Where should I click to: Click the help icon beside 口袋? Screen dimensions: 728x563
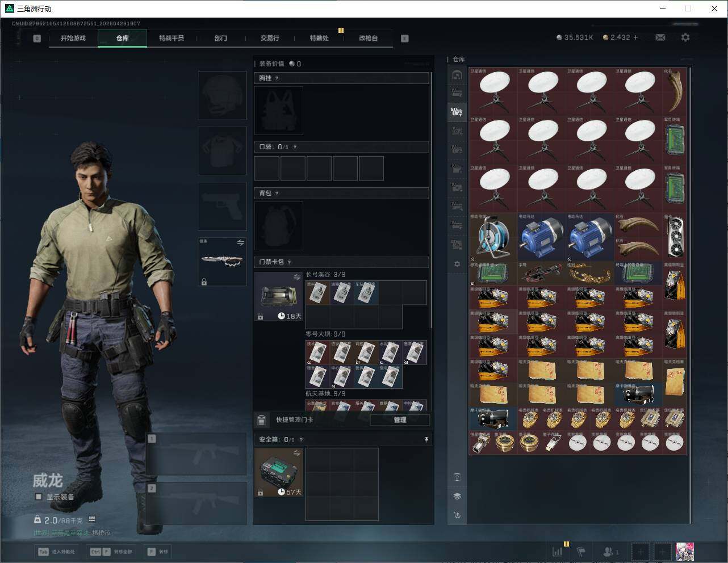point(294,147)
